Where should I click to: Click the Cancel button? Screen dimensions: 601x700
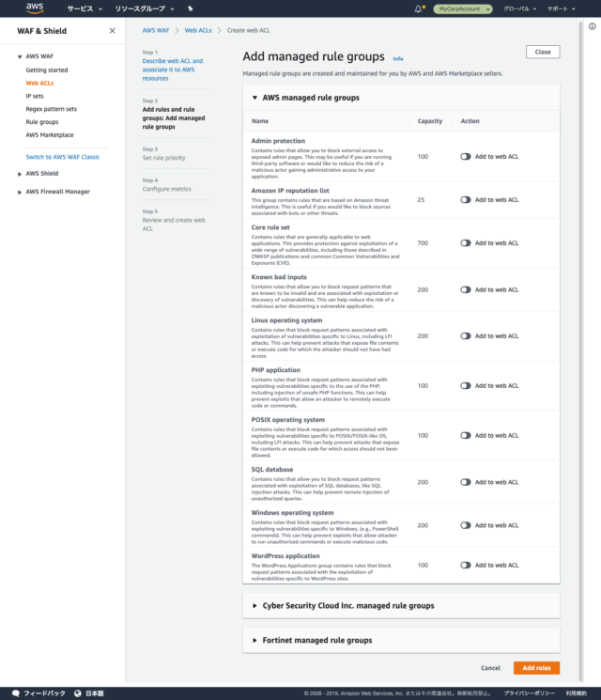[x=490, y=668]
